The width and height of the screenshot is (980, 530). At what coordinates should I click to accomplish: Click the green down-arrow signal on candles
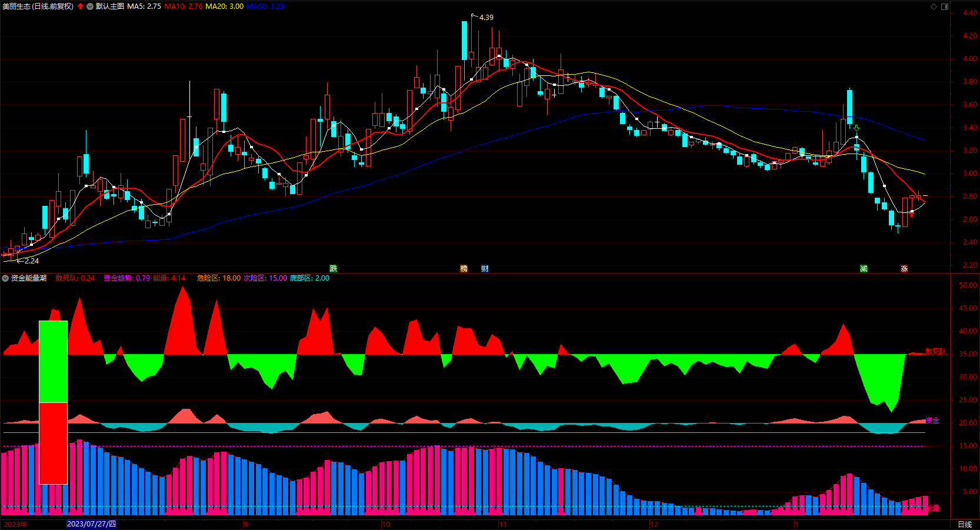[856, 128]
